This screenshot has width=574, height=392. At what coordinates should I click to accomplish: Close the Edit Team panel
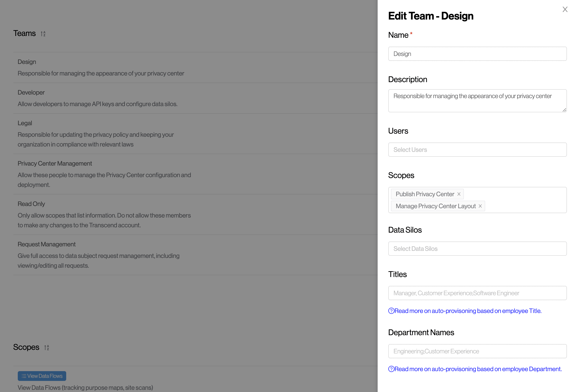click(565, 9)
